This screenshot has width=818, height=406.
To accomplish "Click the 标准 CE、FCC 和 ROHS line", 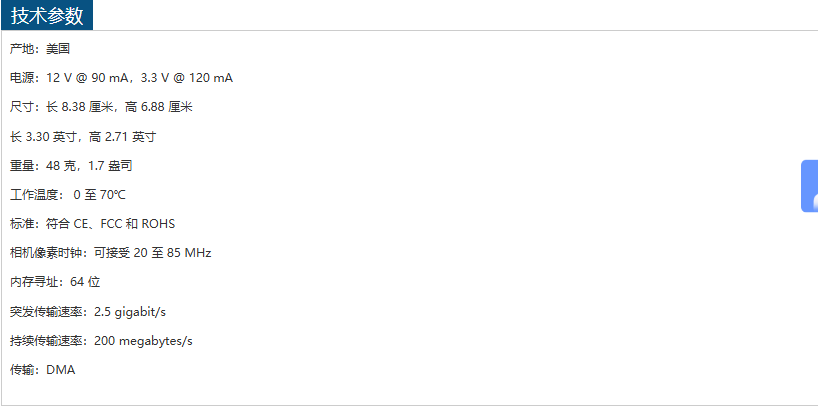I will pyautogui.click(x=92, y=224).
